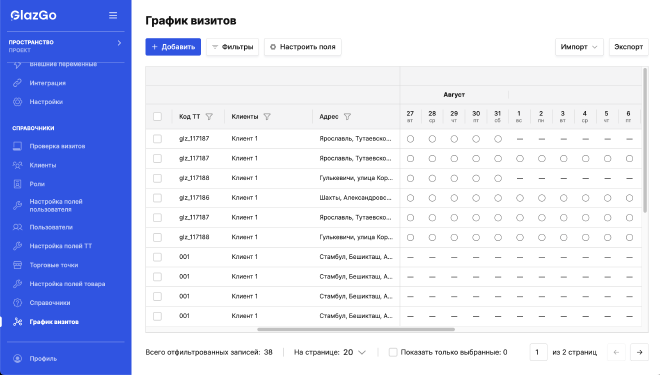Open the Импорт dropdown
This screenshot has height=375, width=660.
click(579, 47)
